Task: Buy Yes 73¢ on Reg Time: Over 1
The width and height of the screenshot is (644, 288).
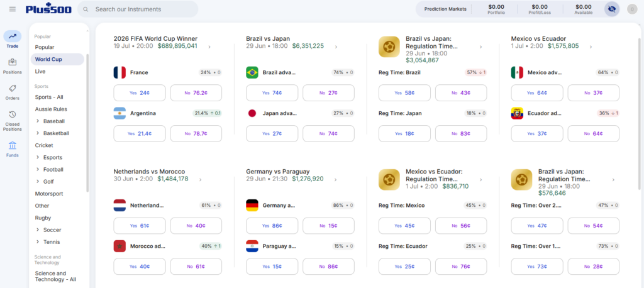Action: pos(537,266)
